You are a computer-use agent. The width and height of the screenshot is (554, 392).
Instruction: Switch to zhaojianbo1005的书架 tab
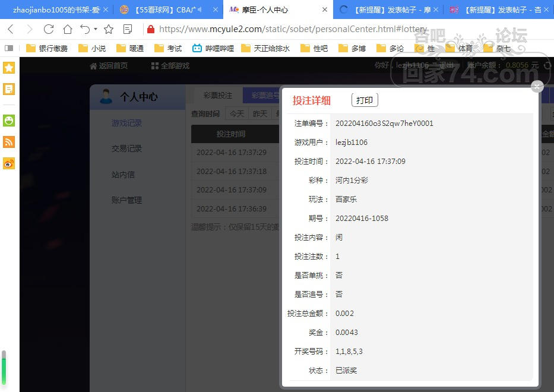(x=56, y=10)
